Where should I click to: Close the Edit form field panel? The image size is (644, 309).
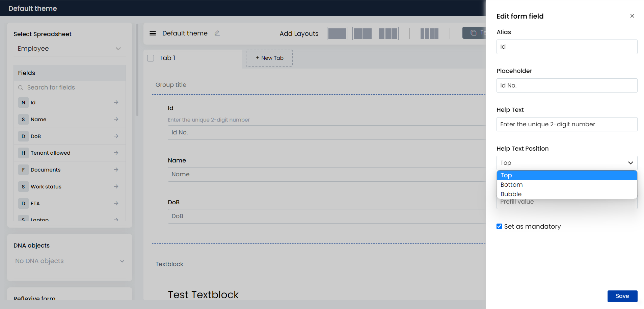(632, 16)
